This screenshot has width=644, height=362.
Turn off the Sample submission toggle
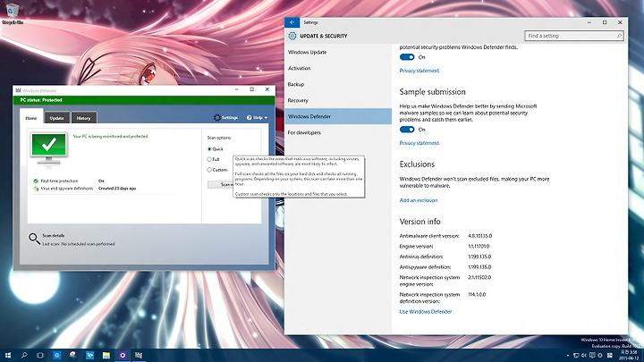click(x=407, y=130)
